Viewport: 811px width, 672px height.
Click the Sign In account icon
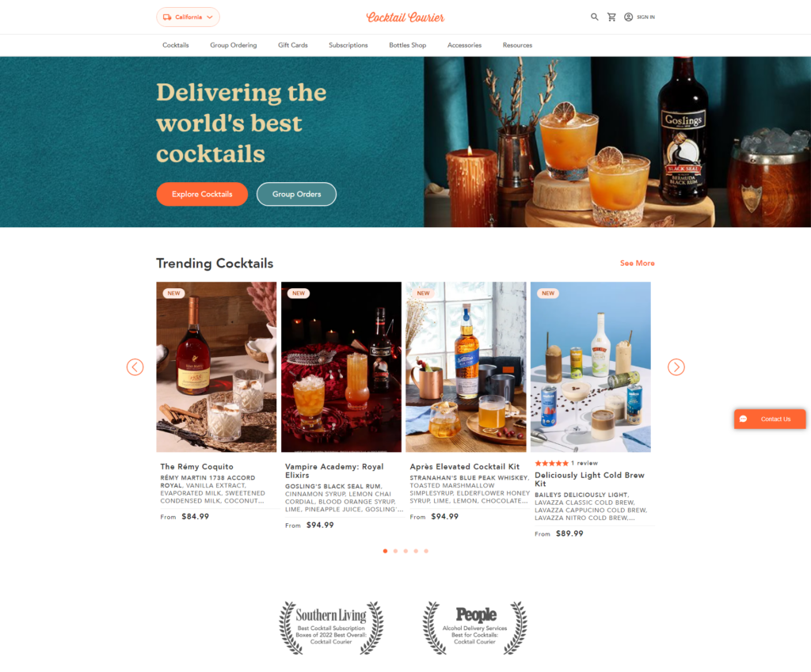tap(628, 17)
